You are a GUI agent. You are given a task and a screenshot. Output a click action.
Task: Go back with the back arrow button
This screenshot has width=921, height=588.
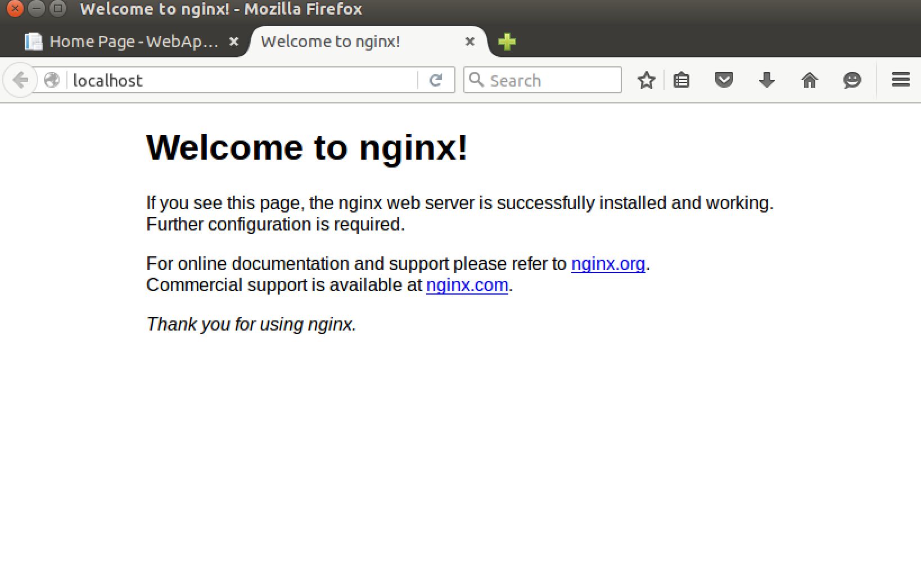(21, 80)
